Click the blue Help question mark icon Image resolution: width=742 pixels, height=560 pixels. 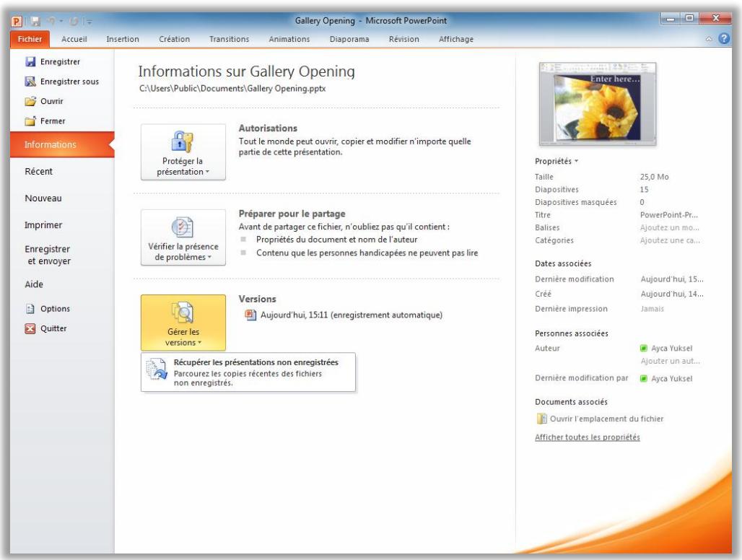pyautogui.click(x=724, y=39)
